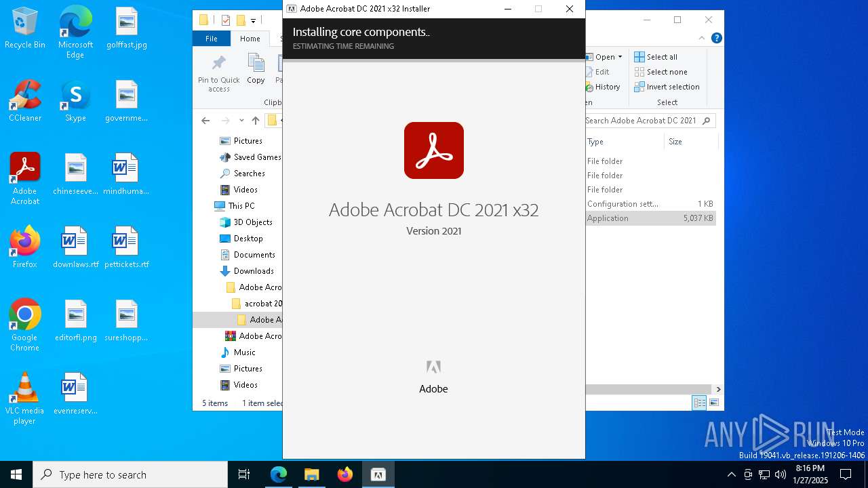Click the History button in Explorer ribbon

click(x=603, y=87)
